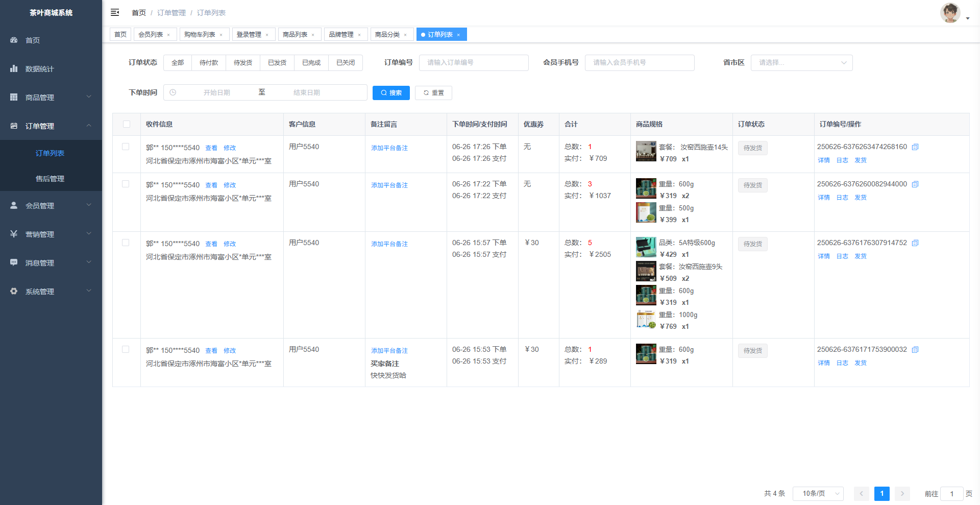Toggle the select-all checkbox in table header
980x505 pixels.
(127, 124)
